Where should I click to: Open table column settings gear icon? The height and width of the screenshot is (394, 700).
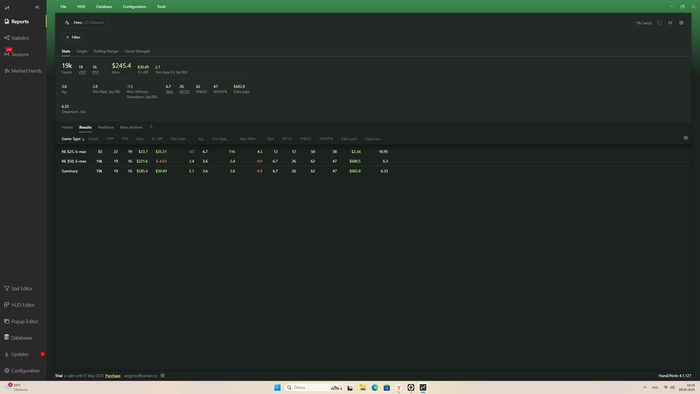pyautogui.click(x=686, y=138)
